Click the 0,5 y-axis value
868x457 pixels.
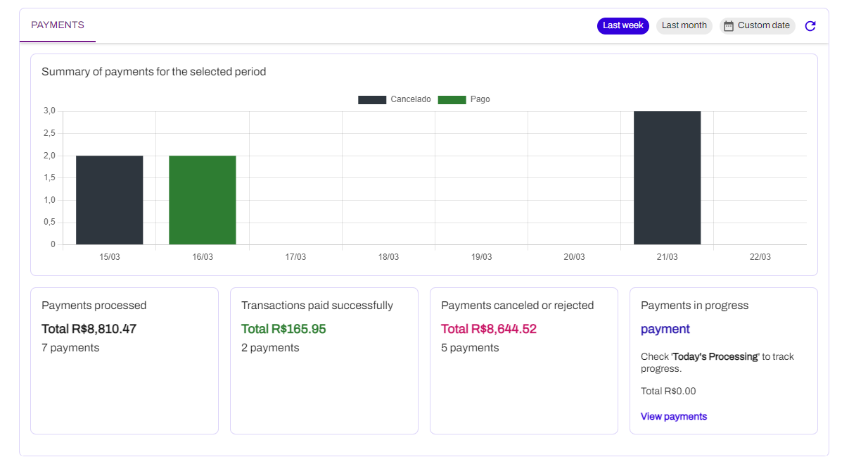49,223
